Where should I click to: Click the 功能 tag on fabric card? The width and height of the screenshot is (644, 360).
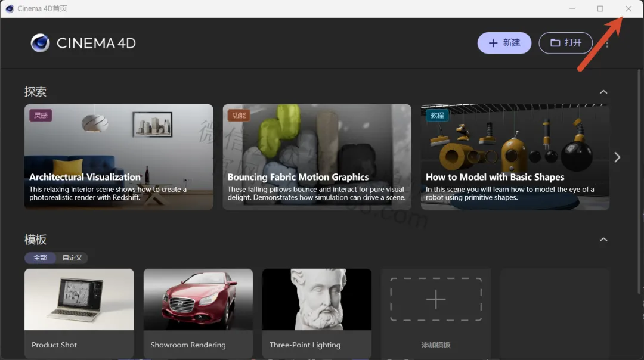[x=239, y=116]
